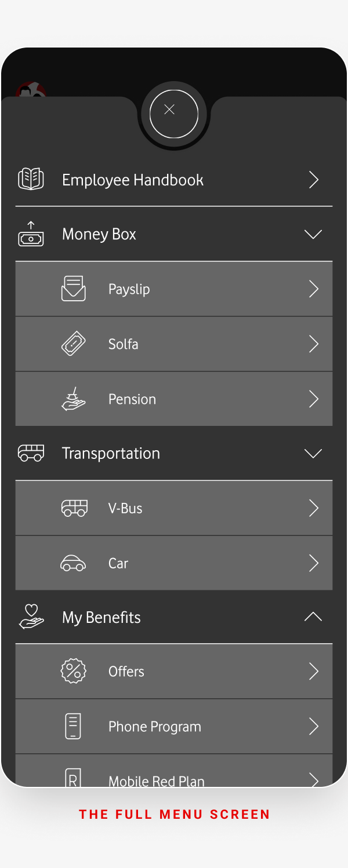Screen dimensions: 348x868
Task: Collapse the Transportation section chevron
Action: click(x=313, y=453)
